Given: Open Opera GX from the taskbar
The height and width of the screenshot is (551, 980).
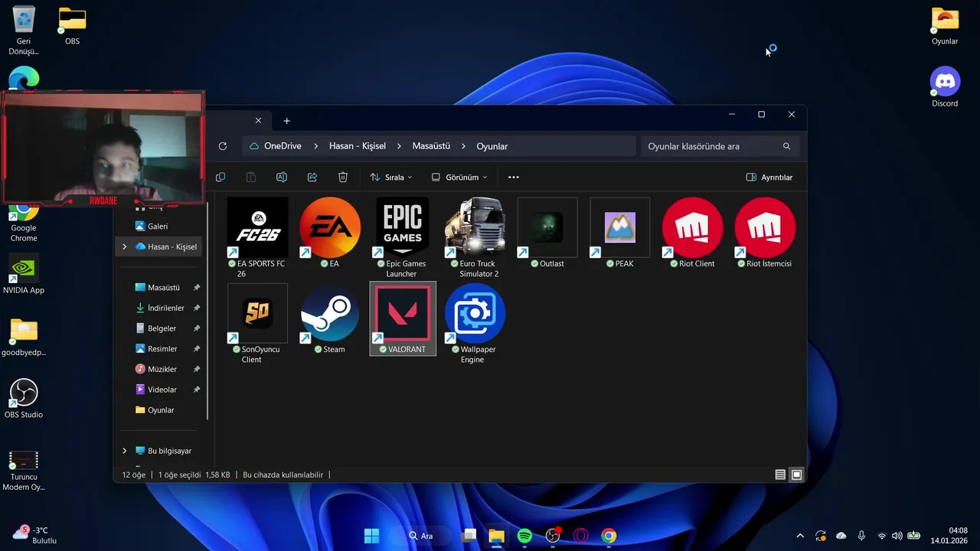Looking at the screenshot, I should (581, 536).
